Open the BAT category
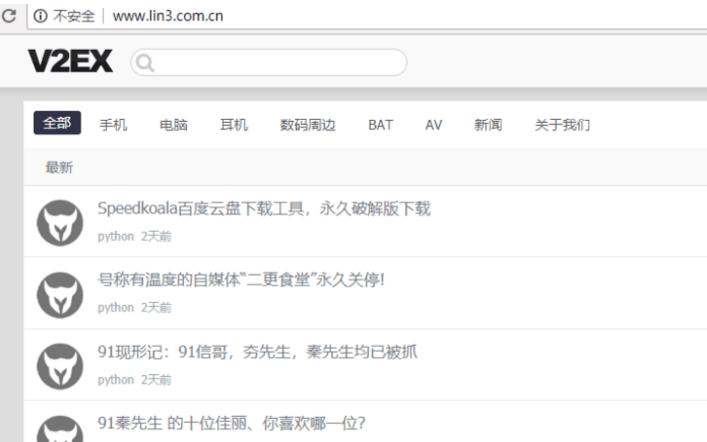 pyautogui.click(x=381, y=125)
